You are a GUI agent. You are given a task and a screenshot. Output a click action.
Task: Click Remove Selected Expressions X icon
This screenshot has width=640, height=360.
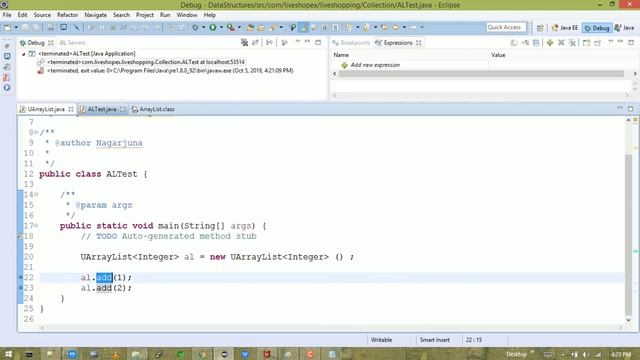(561, 42)
